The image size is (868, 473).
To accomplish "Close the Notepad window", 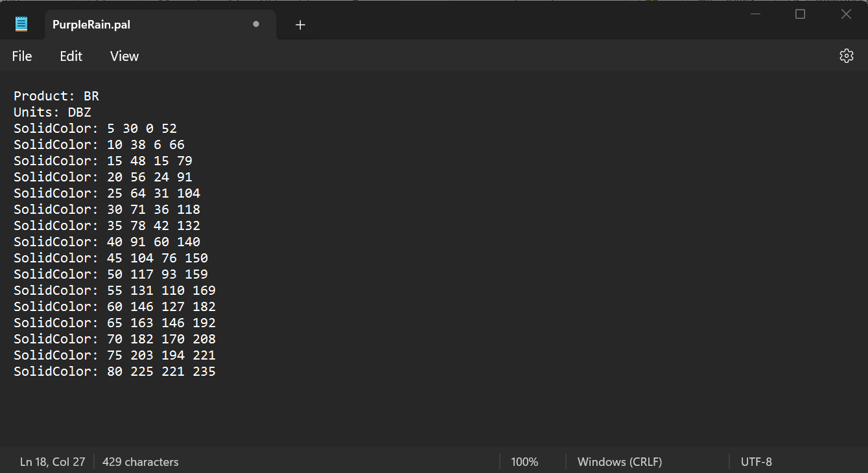I will click(x=846, y=14).
